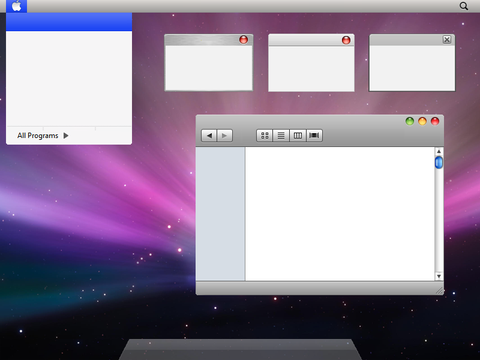Close right mini window with X button

pyautogui.click(x=447, y=40)
